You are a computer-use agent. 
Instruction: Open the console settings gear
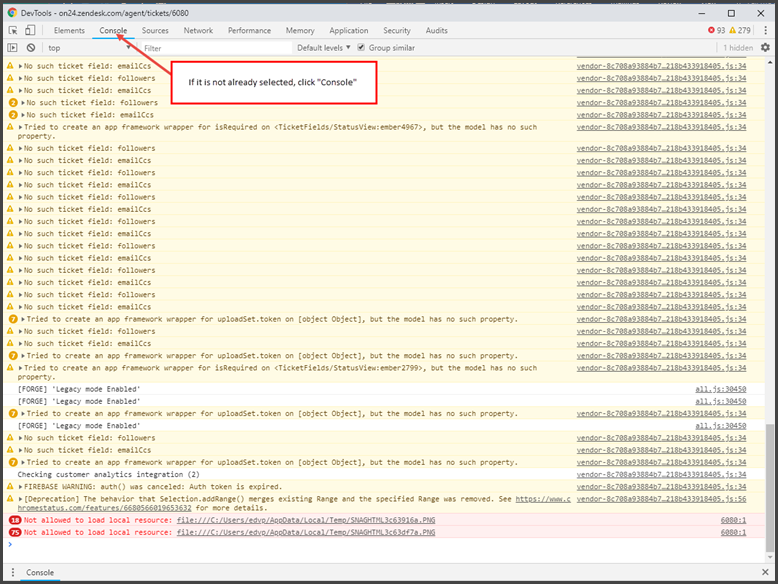click(766, 48)
